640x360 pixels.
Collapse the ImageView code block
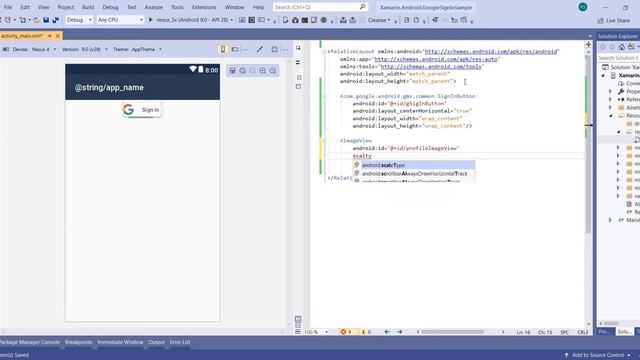click(324, 140)
